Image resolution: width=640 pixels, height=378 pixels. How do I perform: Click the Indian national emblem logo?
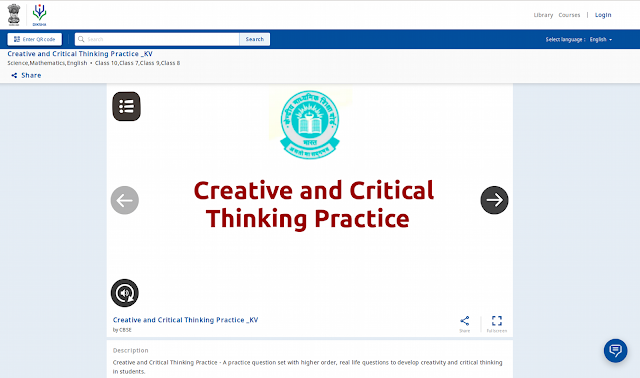[14, 15]
